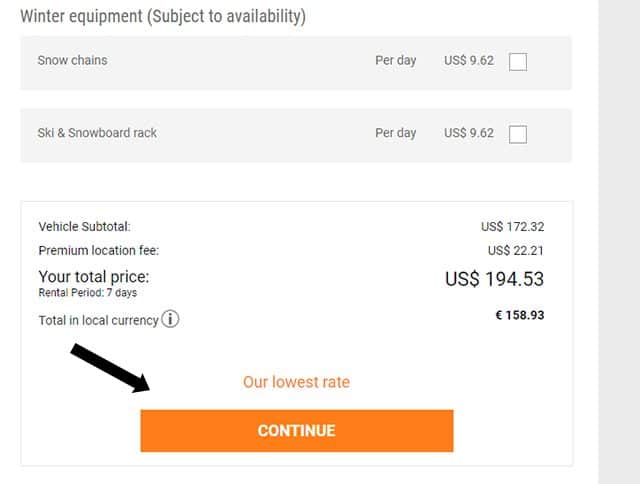640x484 pixels.
Task: Click the € 158.93 local currency amount
Action: click(x=520, y=315)
